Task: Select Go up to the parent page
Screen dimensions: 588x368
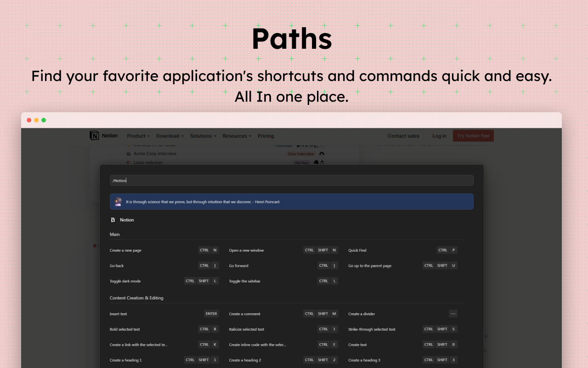Action: (403, 265)
